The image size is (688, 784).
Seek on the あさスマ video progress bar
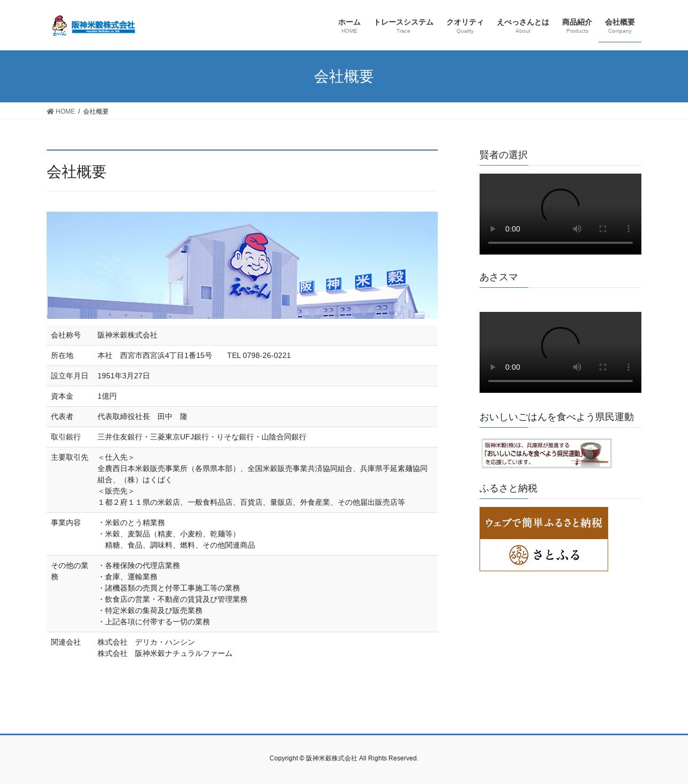click(560, 381)
